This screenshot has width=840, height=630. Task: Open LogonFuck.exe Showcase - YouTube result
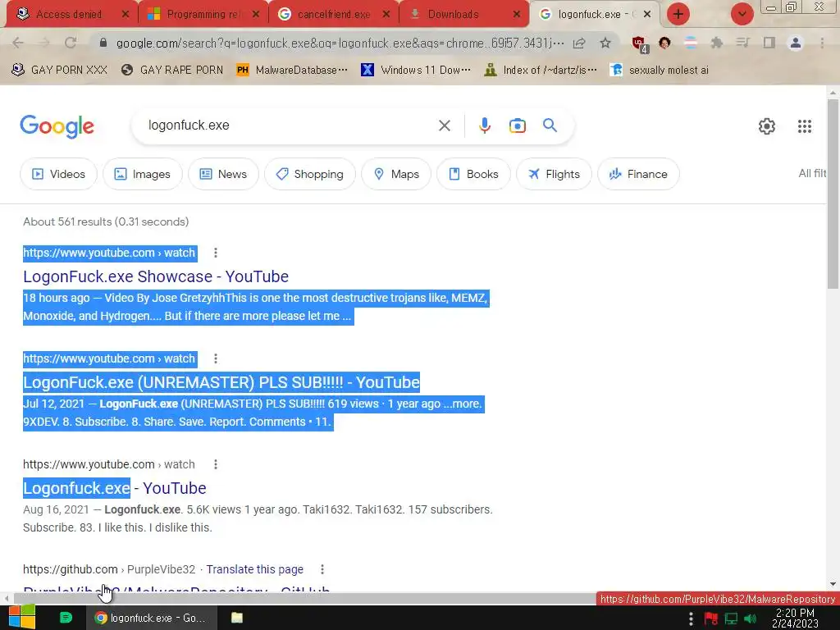coord(156,276)
